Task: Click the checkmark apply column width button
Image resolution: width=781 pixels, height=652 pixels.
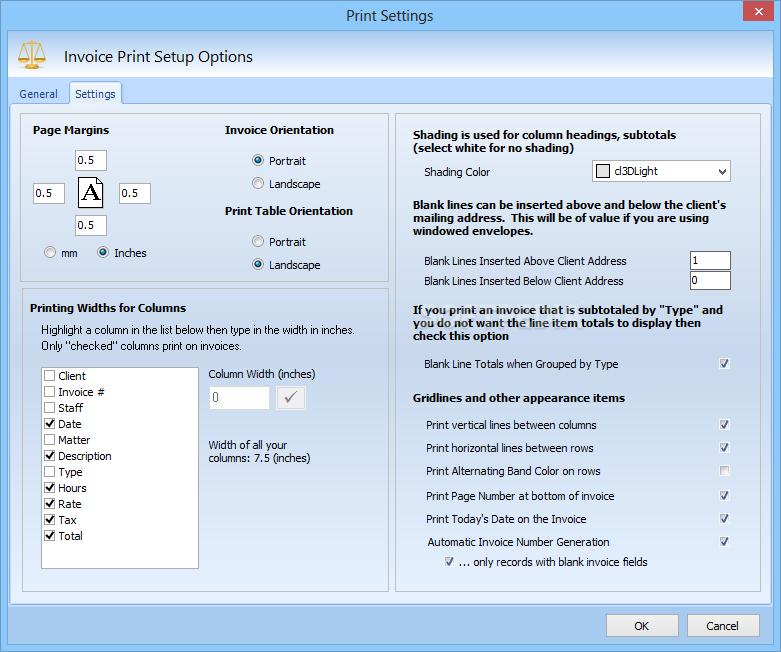Action: (x=291, y=397)
